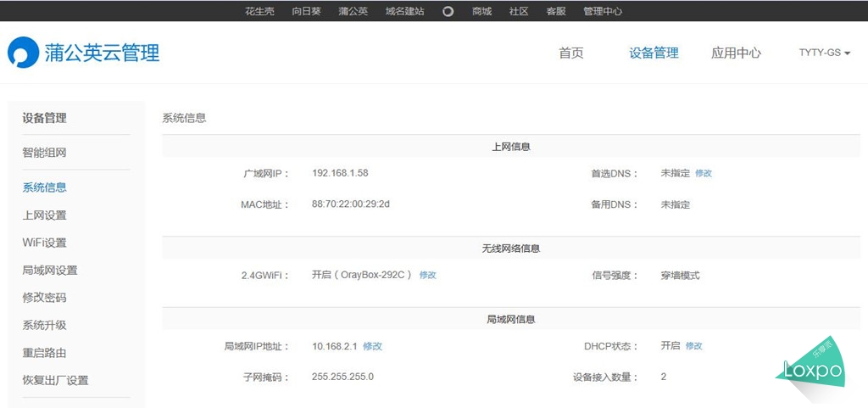Select 重启路由 in the sidebar
This screenshot has width=868, height=408.
click(44, 353)
